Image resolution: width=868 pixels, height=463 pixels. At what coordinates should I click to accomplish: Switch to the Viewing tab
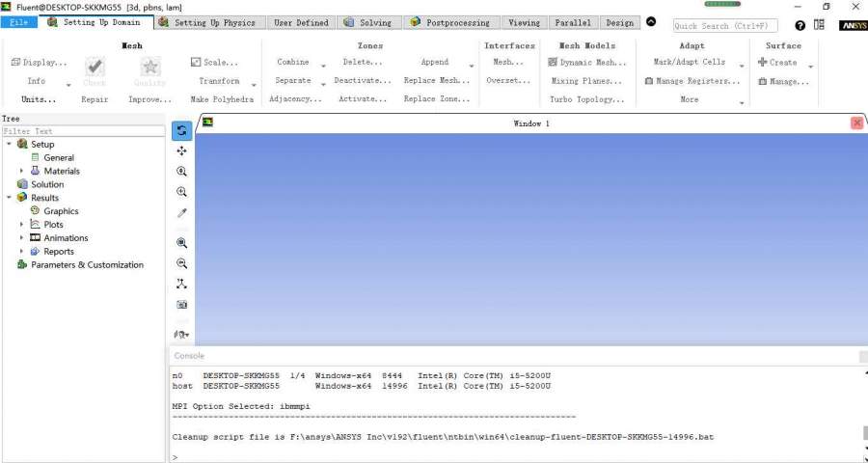tap(524, 23)
